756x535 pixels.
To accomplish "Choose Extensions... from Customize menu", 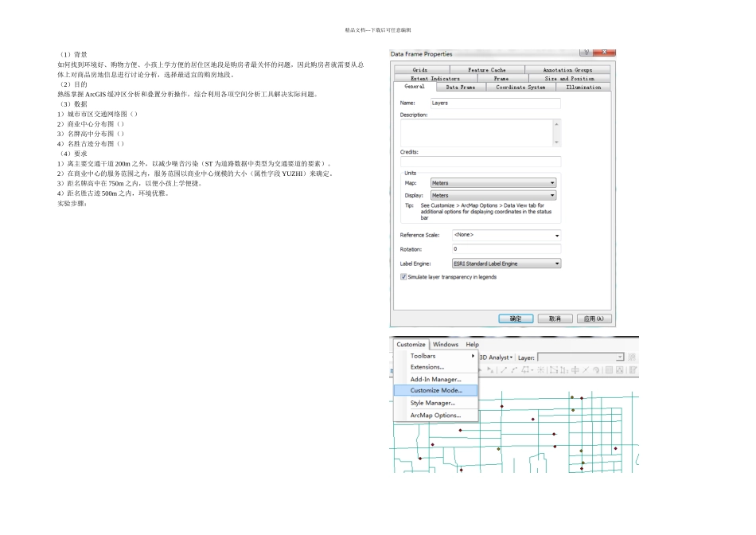I will point(436,367).
